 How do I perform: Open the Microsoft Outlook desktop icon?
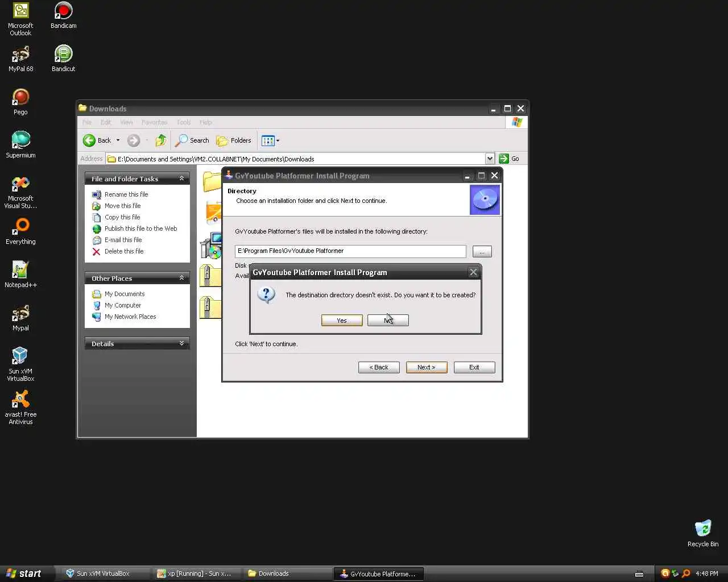click(20, 19)
